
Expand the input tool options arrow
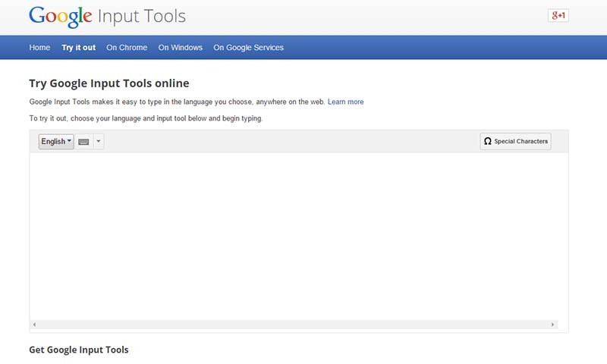[99, 142]
